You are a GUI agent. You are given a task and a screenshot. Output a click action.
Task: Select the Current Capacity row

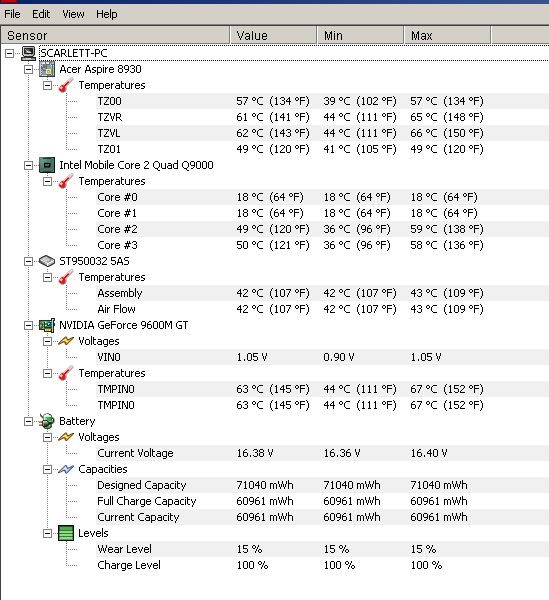(x=322, y=517)
